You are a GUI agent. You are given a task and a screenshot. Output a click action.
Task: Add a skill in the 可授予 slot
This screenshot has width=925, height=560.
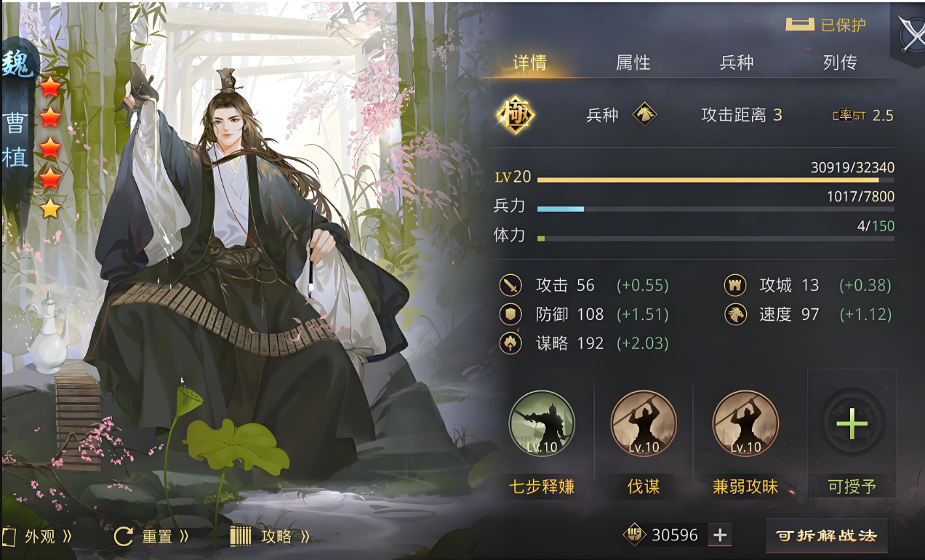click(852, 424)
